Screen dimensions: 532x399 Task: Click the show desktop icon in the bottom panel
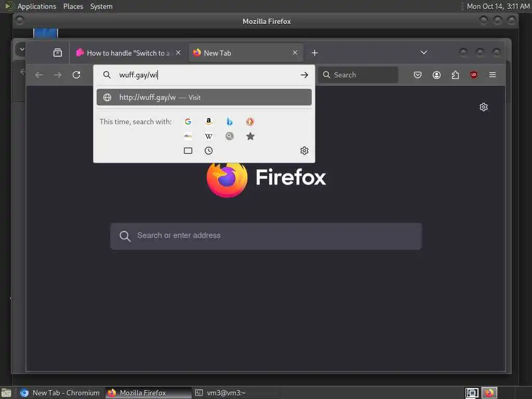pos(6,393)
